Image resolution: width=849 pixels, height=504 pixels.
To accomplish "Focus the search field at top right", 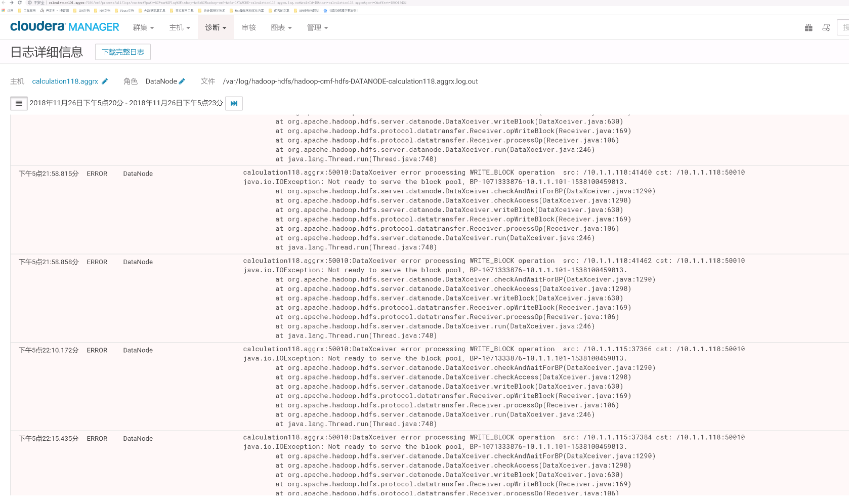I will tap(843, 27).
